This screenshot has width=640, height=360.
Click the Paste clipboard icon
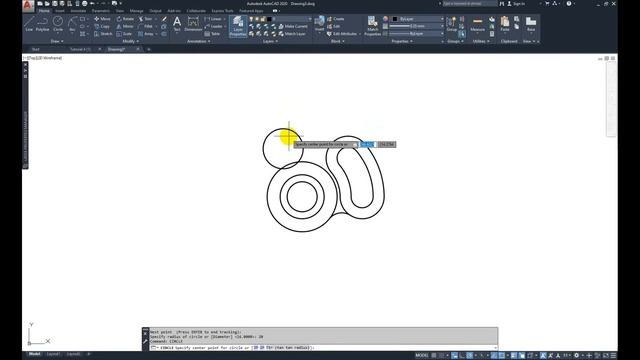click(505, 24)
